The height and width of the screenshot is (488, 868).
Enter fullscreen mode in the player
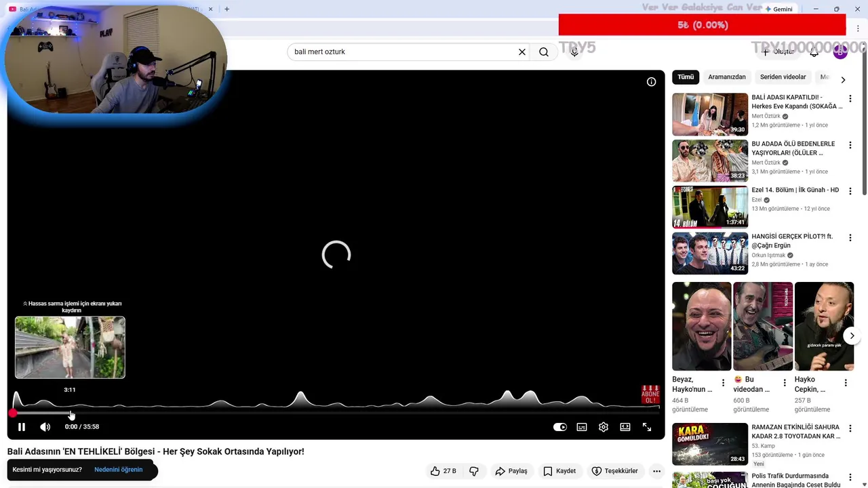click(x=647, y=427)
